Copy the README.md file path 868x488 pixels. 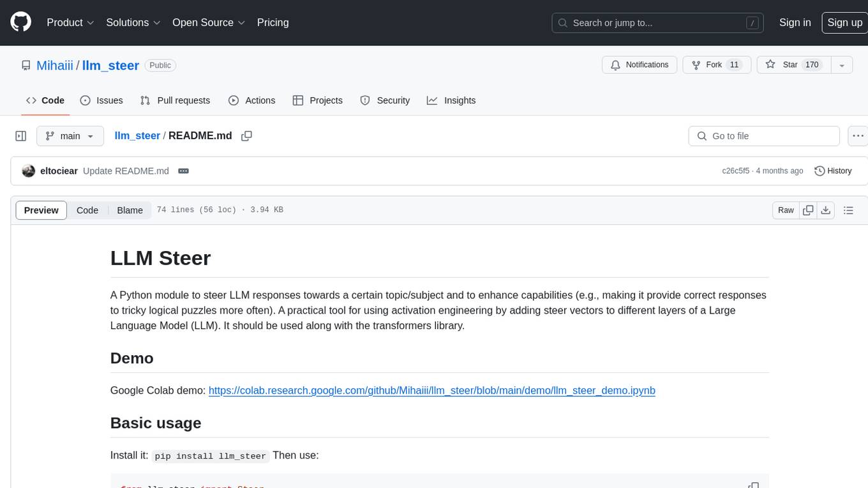[x=246, y=136]
